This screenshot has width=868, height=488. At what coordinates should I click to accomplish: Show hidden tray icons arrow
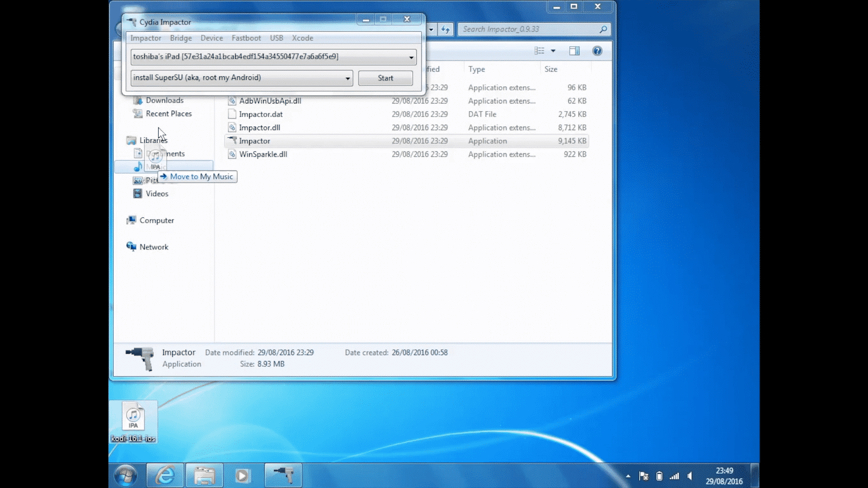(628, 476)
